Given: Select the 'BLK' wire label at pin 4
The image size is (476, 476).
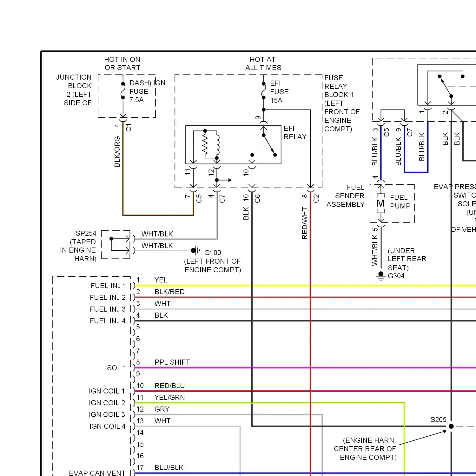Looking at the screenshot, I should (x=161, y=315).
